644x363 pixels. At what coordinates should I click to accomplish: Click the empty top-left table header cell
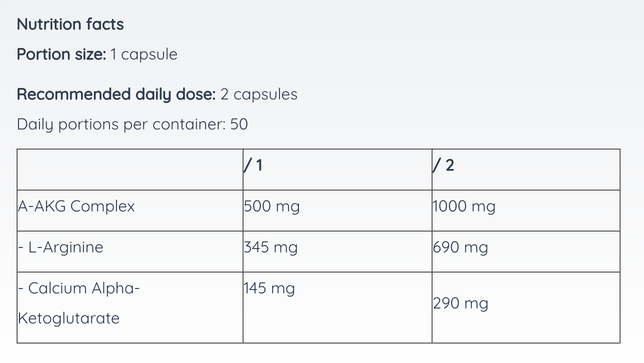(130, 169)
